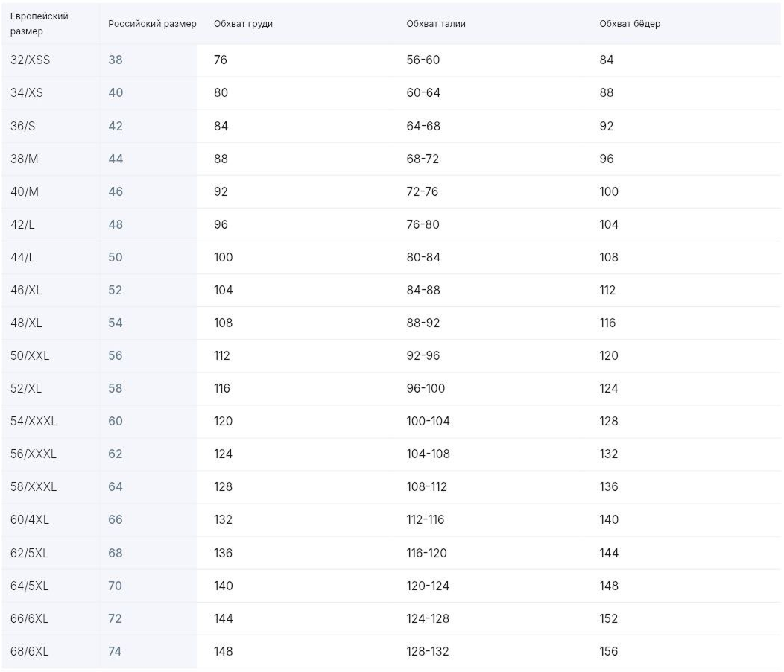Click waist value 100-104
The image size is (784, 672).
[x=428, y=421]
